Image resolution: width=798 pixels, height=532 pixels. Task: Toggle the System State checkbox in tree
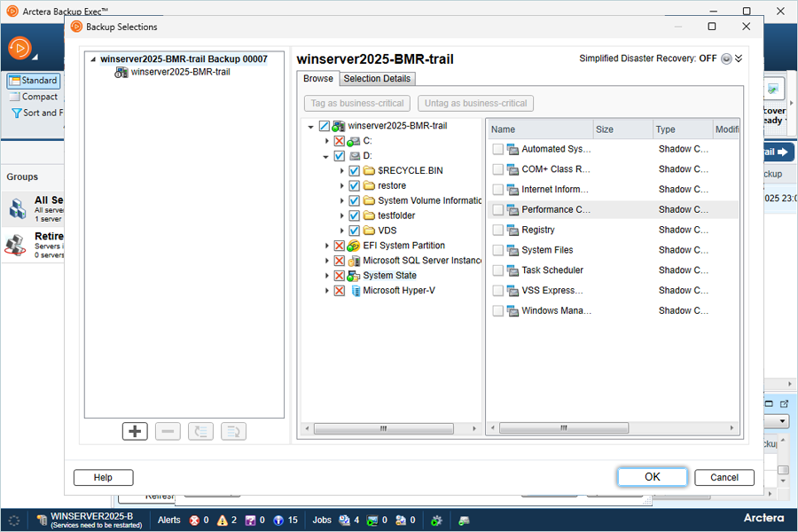340,276
